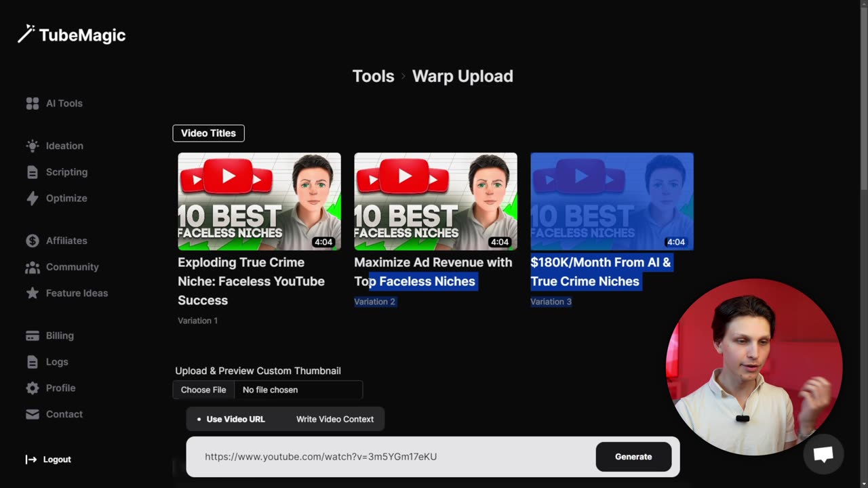Click the Logs file icon
Viewport: 868px width, 488px height.
coord(33,362)
